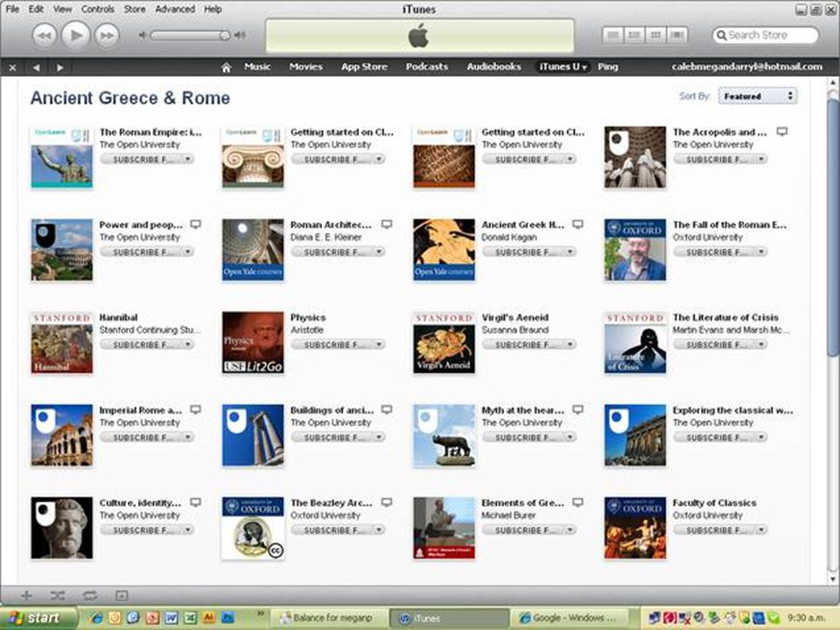Click the video icon beside Myth at the heart
The width and height of the screenshot is (840, 630).
578,409
